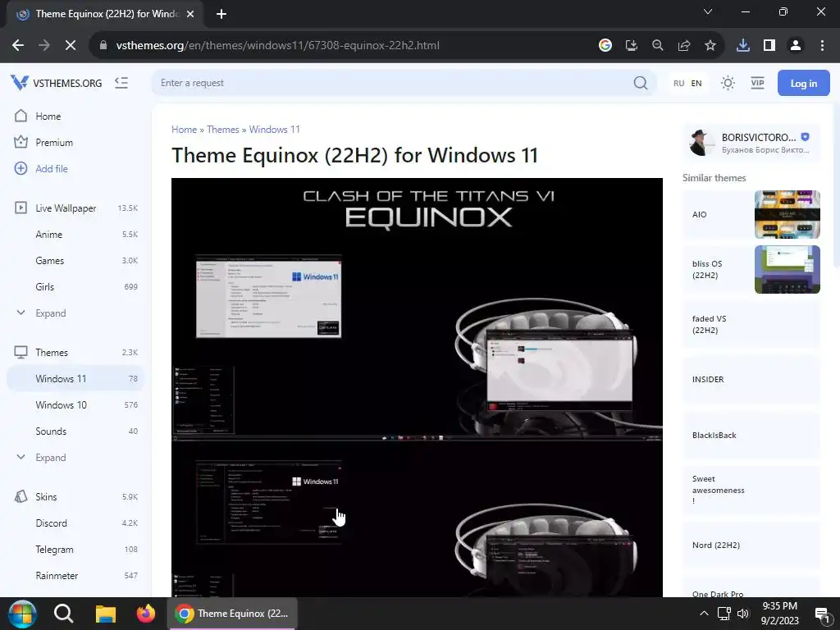Screen dimensions: 840x630
Task: Click the address bar URL
Action: 277,46
